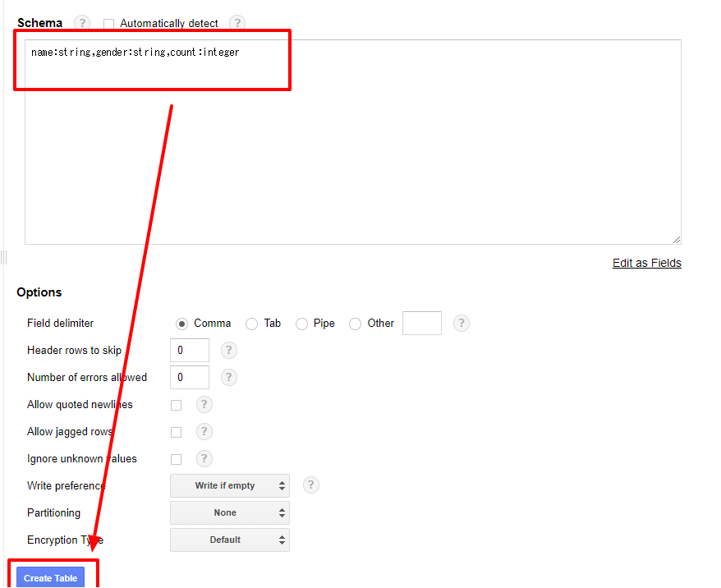Show help for Header rows to skip
Screen dimensions: 721x588
pyautogui.click(x=229, y=350)
